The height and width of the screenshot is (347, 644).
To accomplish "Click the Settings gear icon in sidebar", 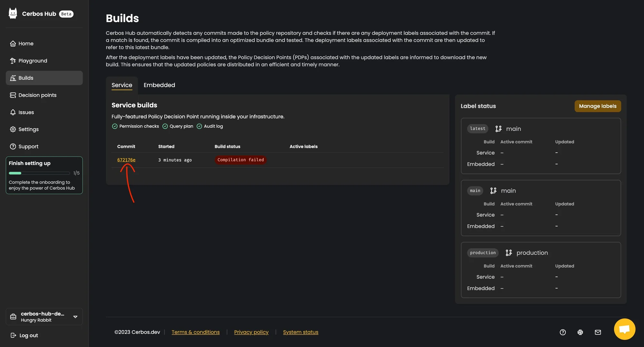I will (x=13, y=129).
